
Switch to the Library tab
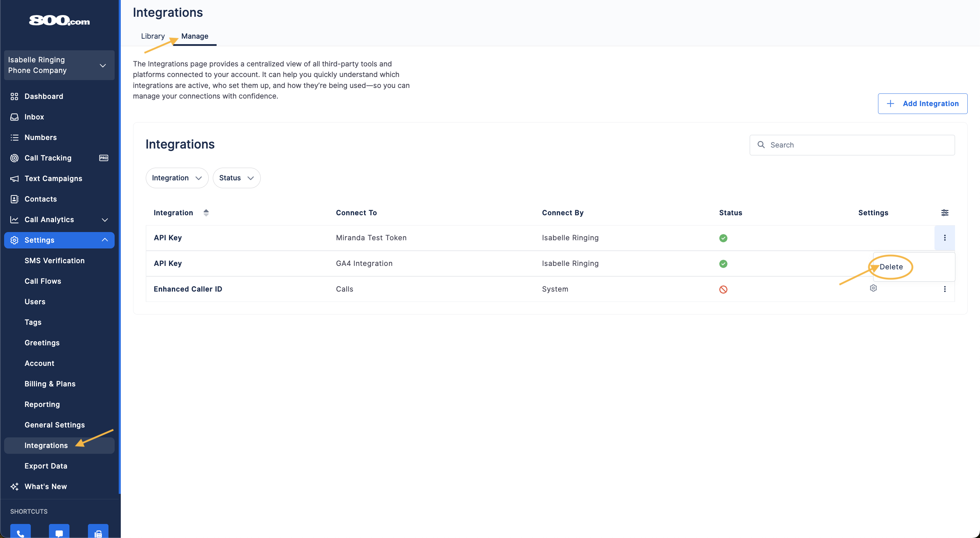[153, 36]
